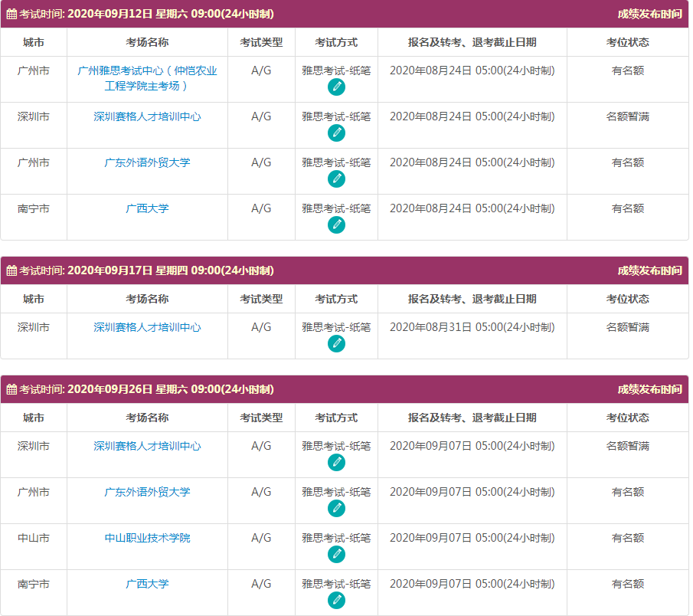Click 成绩发布时间 in the 09月12日 header

(649, 14)
